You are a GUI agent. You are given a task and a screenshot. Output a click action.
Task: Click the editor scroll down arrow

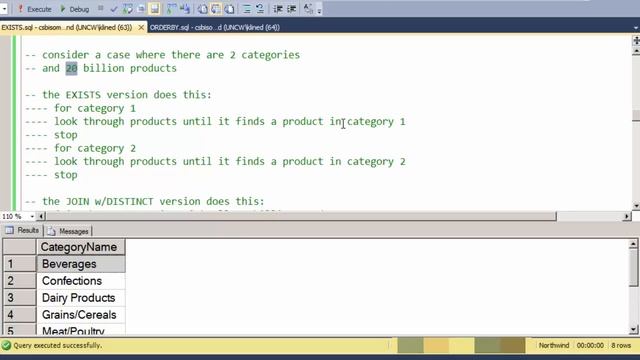tap(636, 205)
